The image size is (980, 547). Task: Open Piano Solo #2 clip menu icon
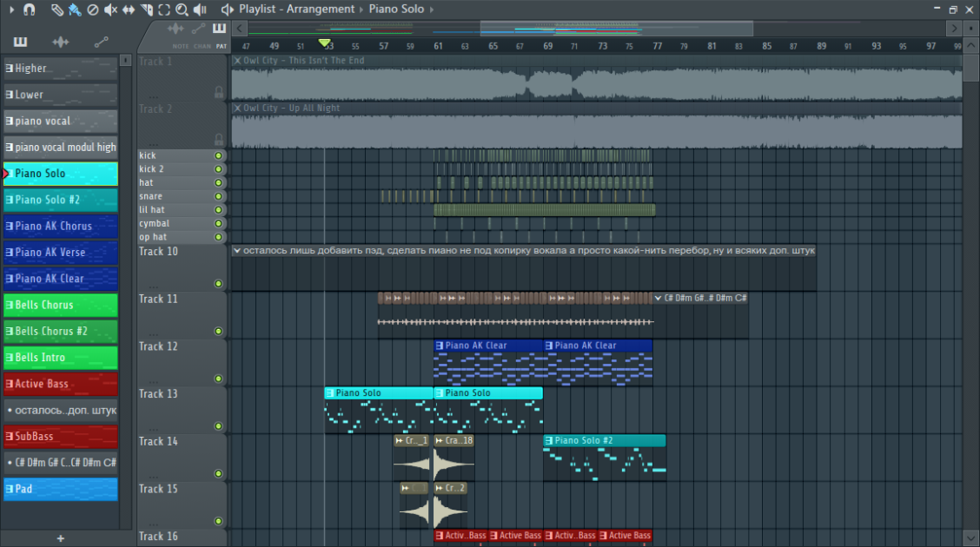[549, 440]
